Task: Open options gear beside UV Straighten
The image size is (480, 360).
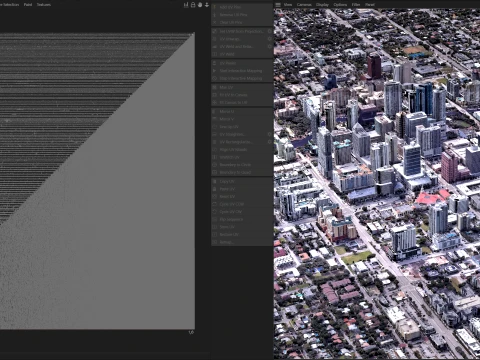Action: pos(270,134)
